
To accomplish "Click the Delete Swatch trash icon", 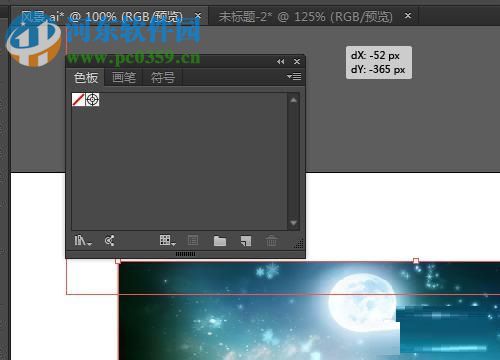I will point(271,241).
